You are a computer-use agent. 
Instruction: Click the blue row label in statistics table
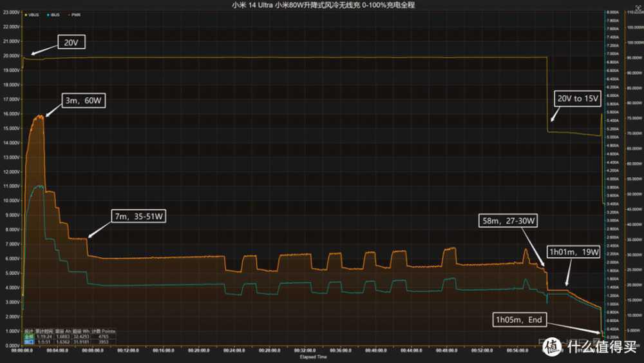coord(28,342)
